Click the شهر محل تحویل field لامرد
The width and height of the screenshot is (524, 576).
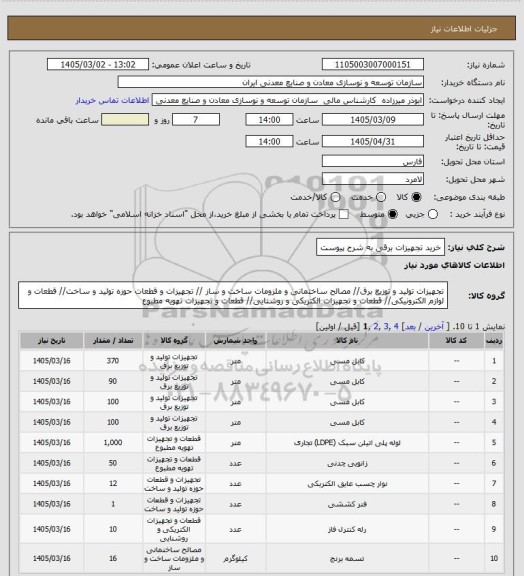click(x=373, y=179)
